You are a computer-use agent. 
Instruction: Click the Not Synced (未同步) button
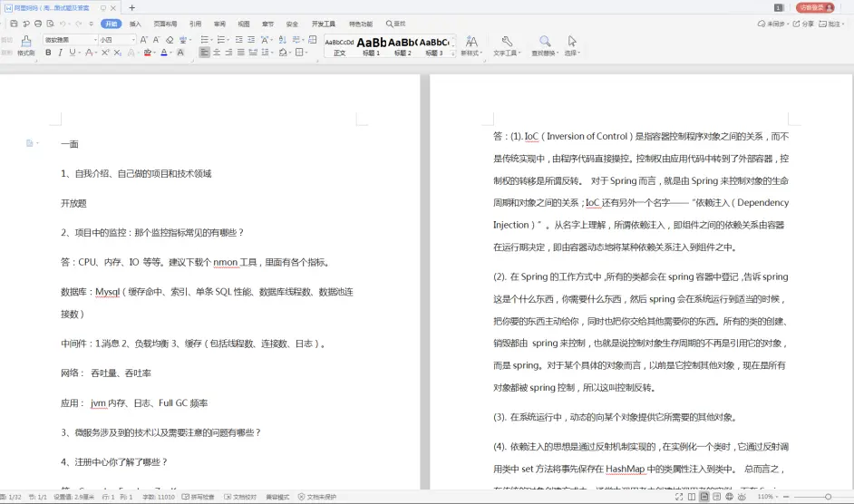click(x=772, y=24)
